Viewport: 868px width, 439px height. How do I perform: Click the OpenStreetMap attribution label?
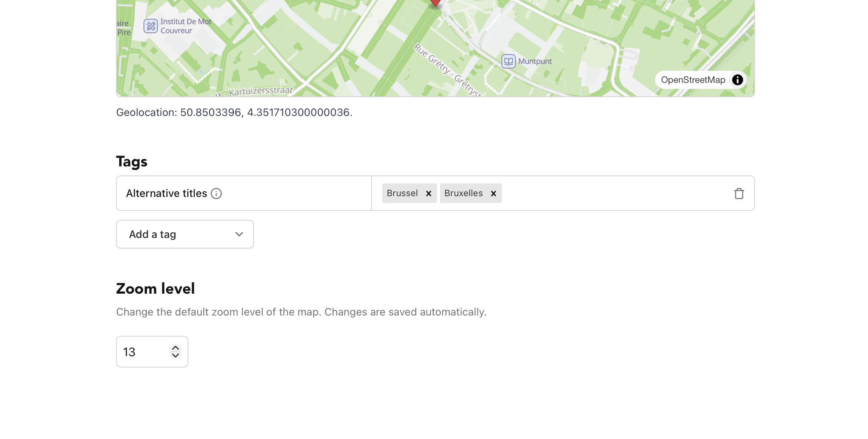coord(693,80)
